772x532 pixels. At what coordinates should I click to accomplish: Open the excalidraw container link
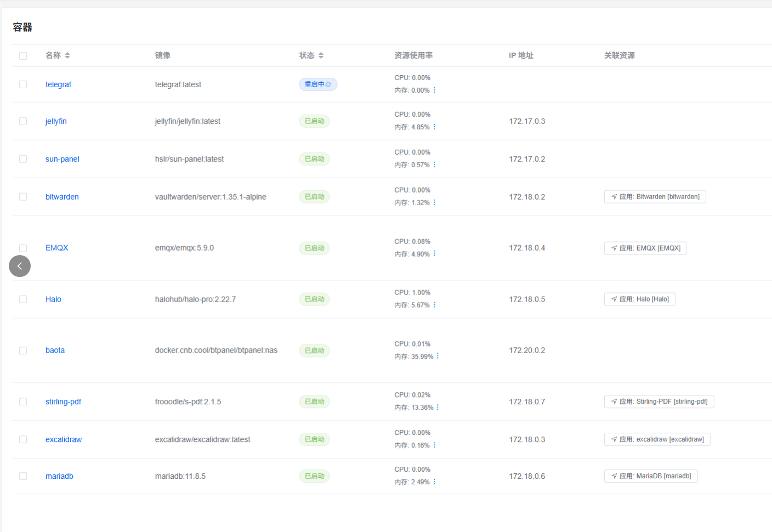(x=64, y=439)
